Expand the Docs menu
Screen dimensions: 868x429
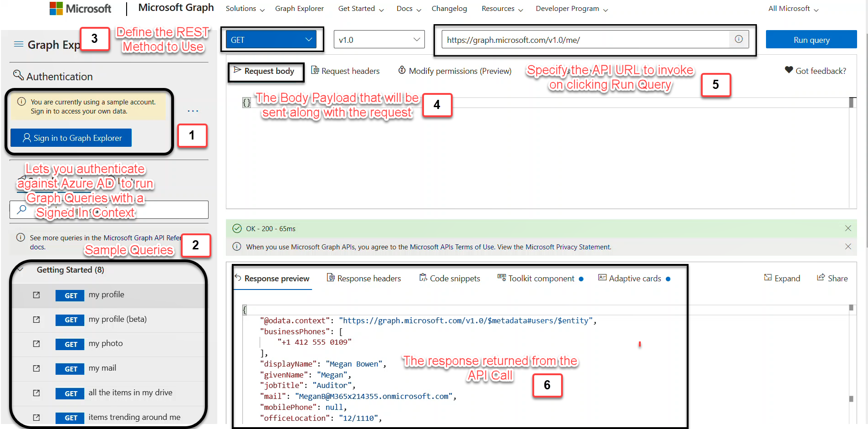pos(408,9)
